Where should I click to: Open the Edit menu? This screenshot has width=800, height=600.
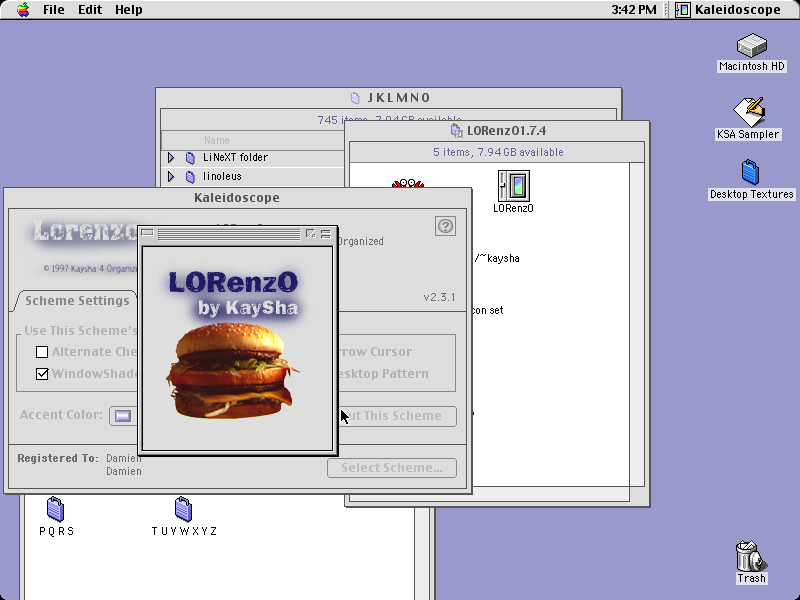click(90, 9)
